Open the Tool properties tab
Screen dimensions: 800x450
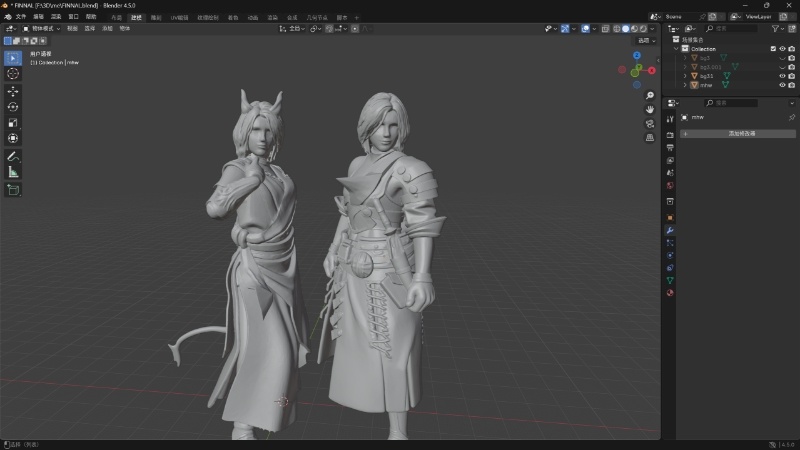pos(670,119)
